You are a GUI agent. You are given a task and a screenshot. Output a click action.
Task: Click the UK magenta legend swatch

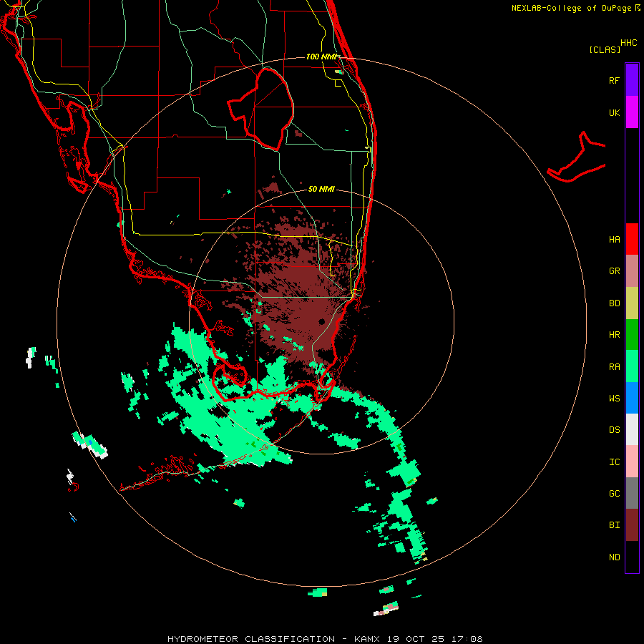click(632, 112)
